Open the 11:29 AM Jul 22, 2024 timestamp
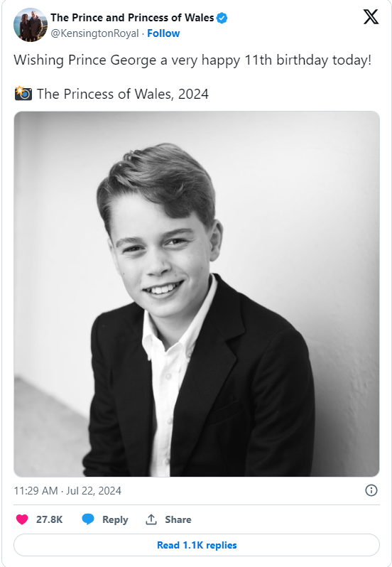The image size is (392, 567). (x=67, y=491)
